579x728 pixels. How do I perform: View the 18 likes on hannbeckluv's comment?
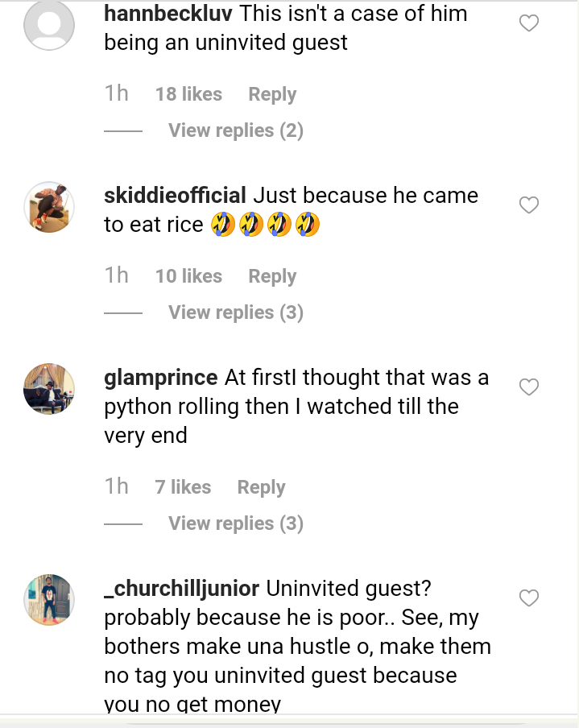(188, 94)
